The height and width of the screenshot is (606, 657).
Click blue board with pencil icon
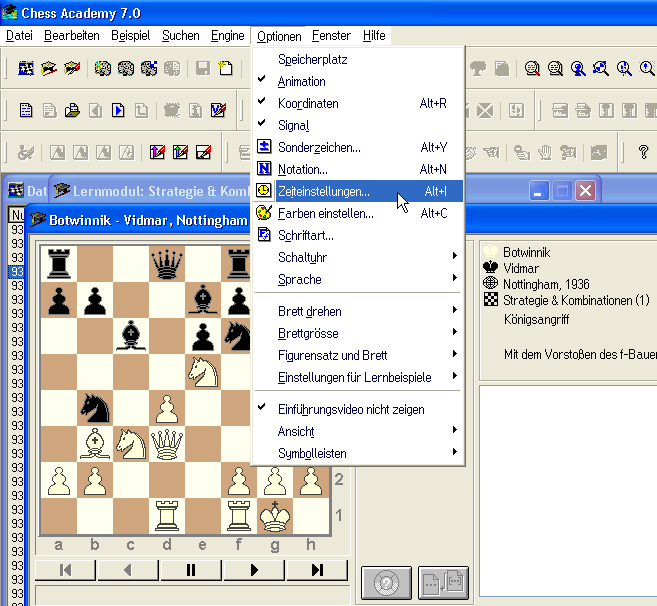pyautogui.click(x=203, y=152)
